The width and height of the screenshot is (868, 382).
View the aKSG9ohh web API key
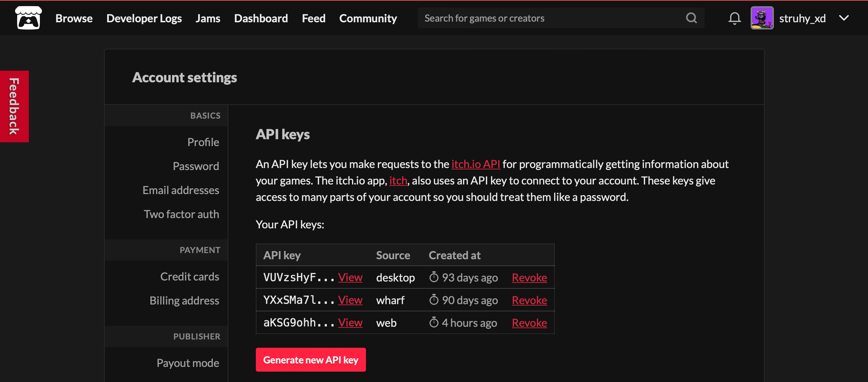(350, 322)
